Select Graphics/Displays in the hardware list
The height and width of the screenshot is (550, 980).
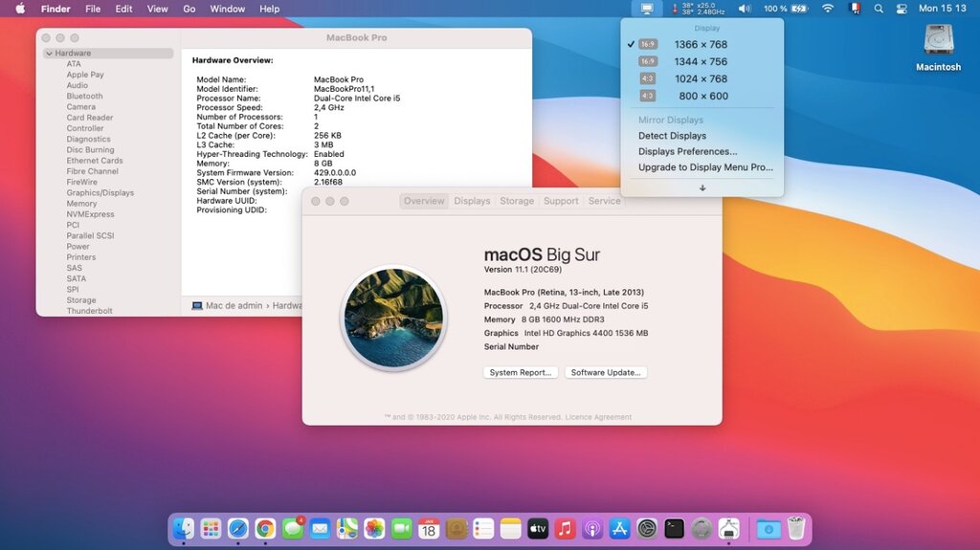pyautogui.click(x=100, y=192)
